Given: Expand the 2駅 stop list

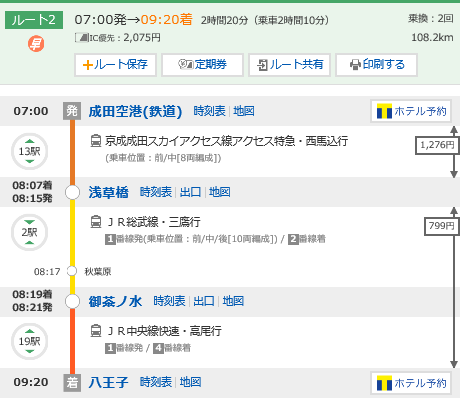Looking at the screenshot, I should 30,232.
